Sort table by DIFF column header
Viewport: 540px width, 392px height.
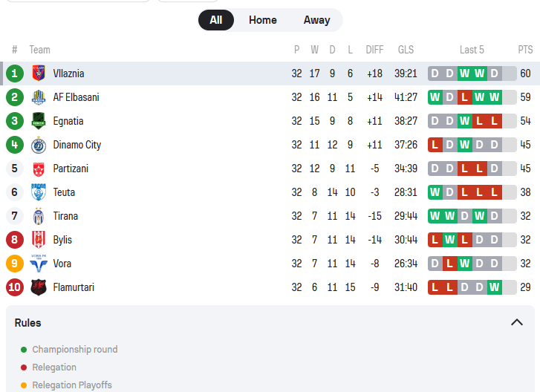375,50
